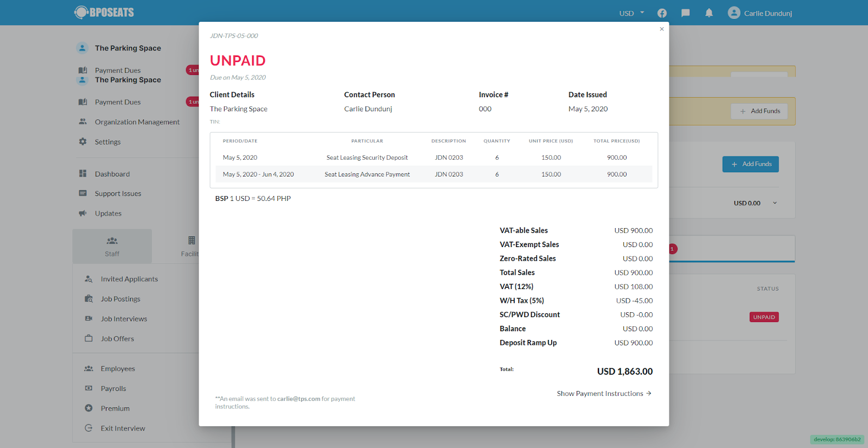The height and width of the screenshot is (448, 868).
Task: Click the BPOSEATS logo
Action: pos(104,12)
